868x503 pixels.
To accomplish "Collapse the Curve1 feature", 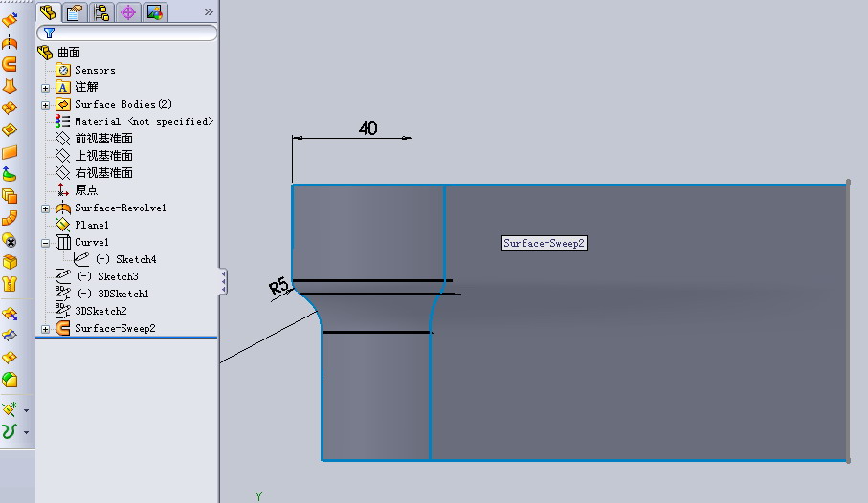I will (45, 243).
